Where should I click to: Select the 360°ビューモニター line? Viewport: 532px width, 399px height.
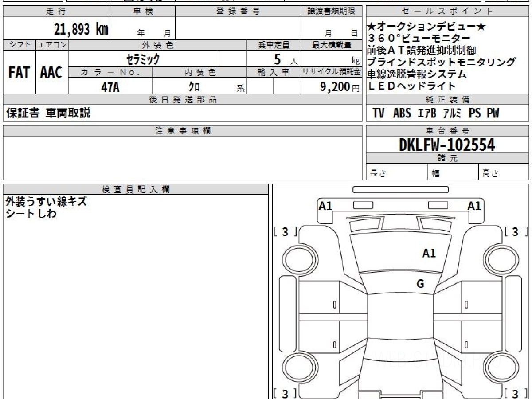pyautogui.click(x=419, y=39)
